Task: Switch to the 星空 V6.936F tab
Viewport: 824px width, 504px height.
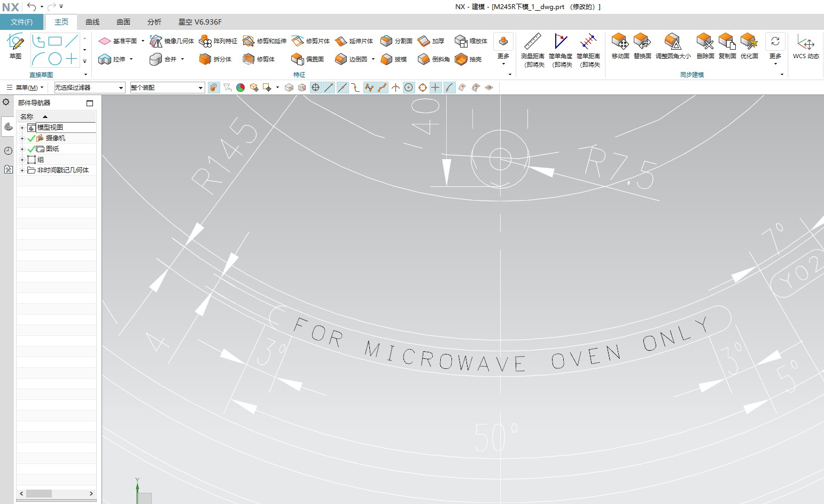Action: (200, 22)
